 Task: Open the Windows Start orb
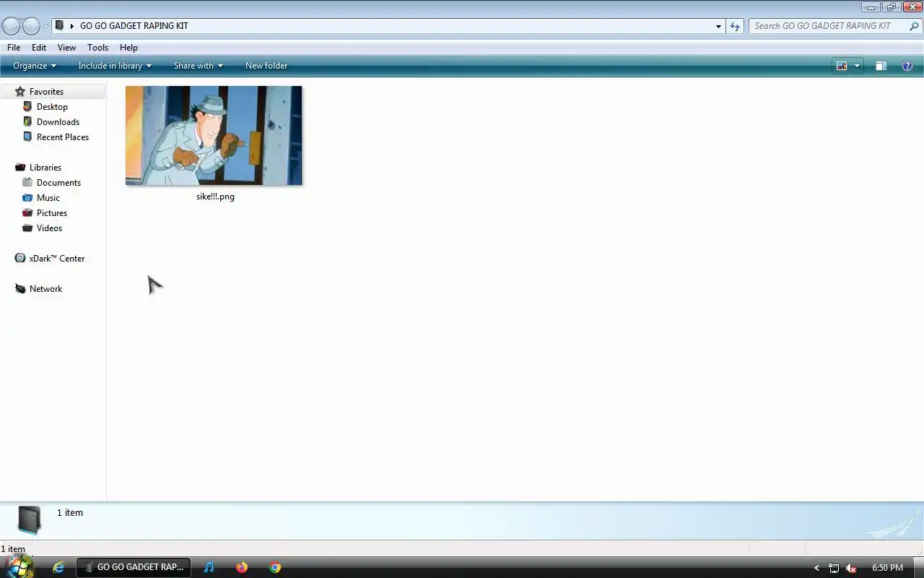pyautogui.click(x=19, y=566)
